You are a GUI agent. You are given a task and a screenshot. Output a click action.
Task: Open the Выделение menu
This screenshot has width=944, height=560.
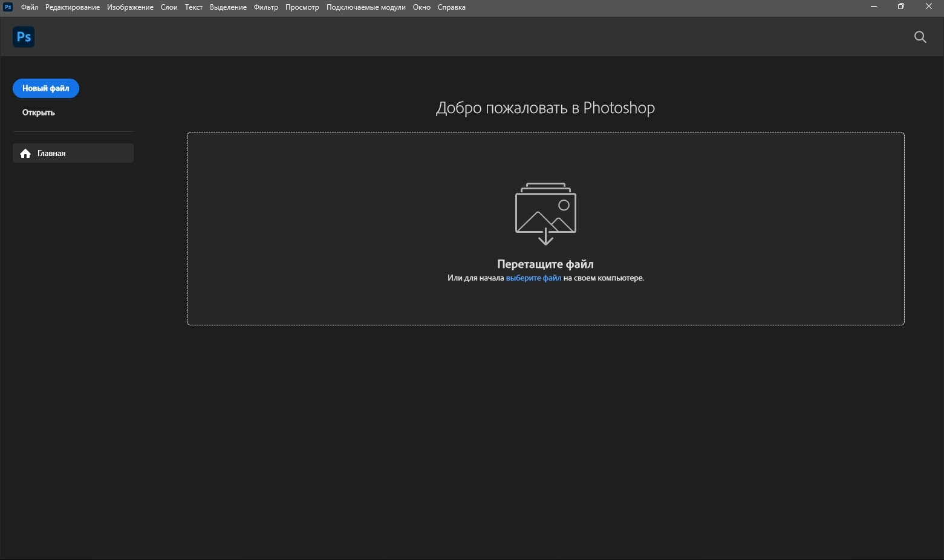click(x=228, y=7)
